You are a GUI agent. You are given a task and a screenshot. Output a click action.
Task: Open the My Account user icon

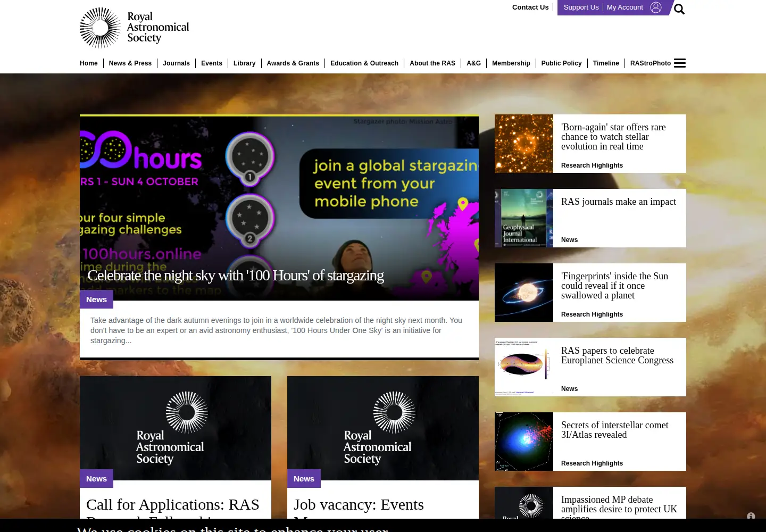[656, 7]
